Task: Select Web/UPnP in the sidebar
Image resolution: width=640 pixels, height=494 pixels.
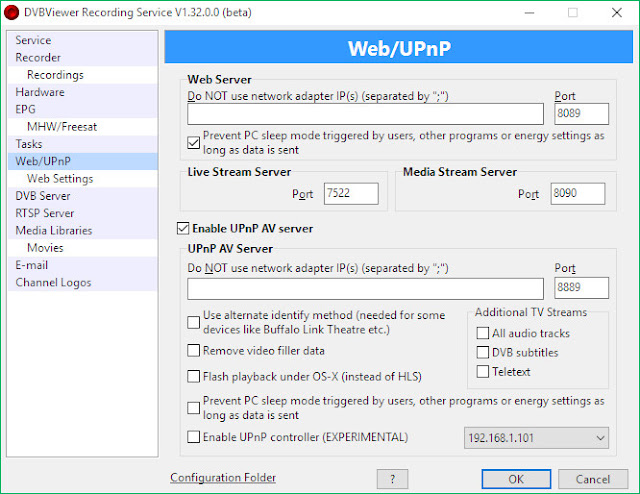Action: coord(82,161)
